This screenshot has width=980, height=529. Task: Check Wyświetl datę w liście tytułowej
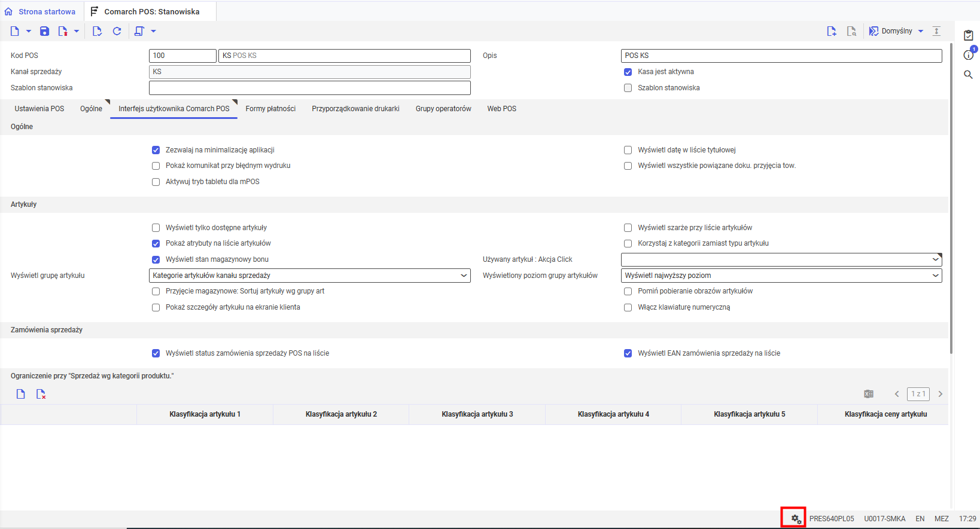pyautogui.click(x=628, y=150)
